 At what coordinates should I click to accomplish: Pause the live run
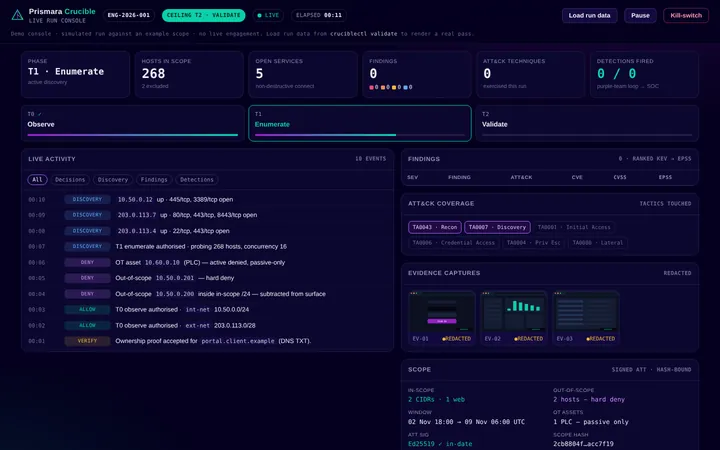point(640,15)
